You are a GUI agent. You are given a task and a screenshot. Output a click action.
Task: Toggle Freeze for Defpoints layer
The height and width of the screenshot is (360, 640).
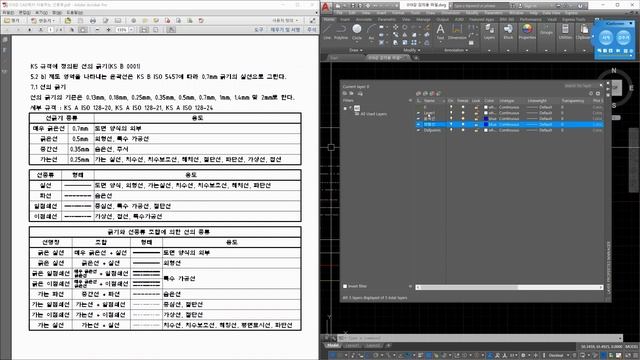(x=463, y=130)
